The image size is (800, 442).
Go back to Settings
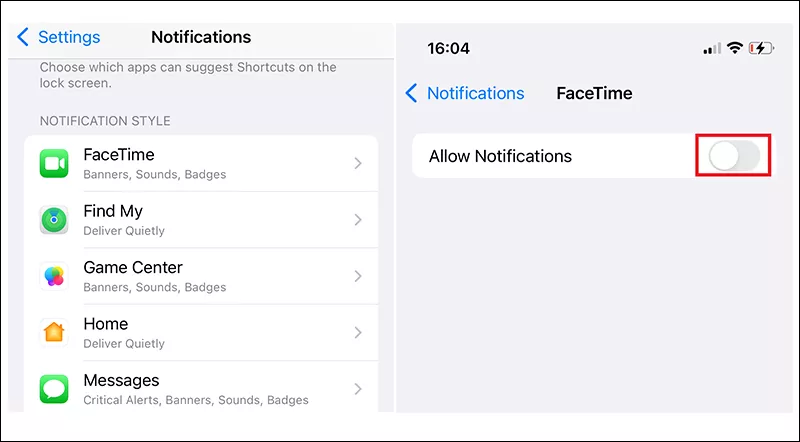click(x=59, y=38)
